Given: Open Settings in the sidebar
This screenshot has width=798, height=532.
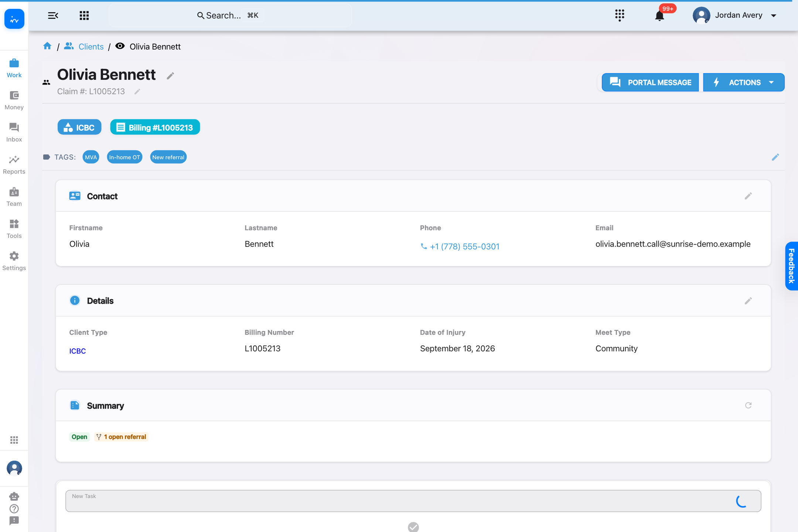Looking at the screenshot, I should click(14, 261).
